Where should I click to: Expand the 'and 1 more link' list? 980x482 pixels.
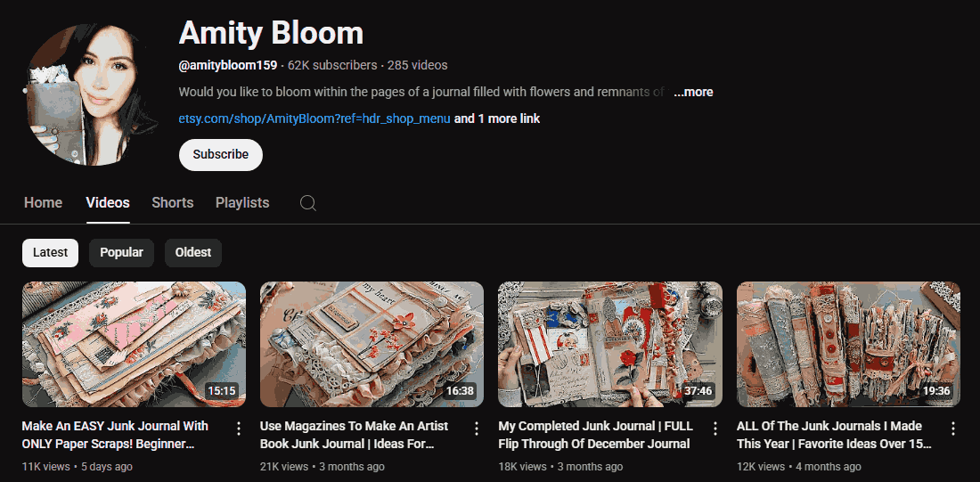[x=497, y=118]
